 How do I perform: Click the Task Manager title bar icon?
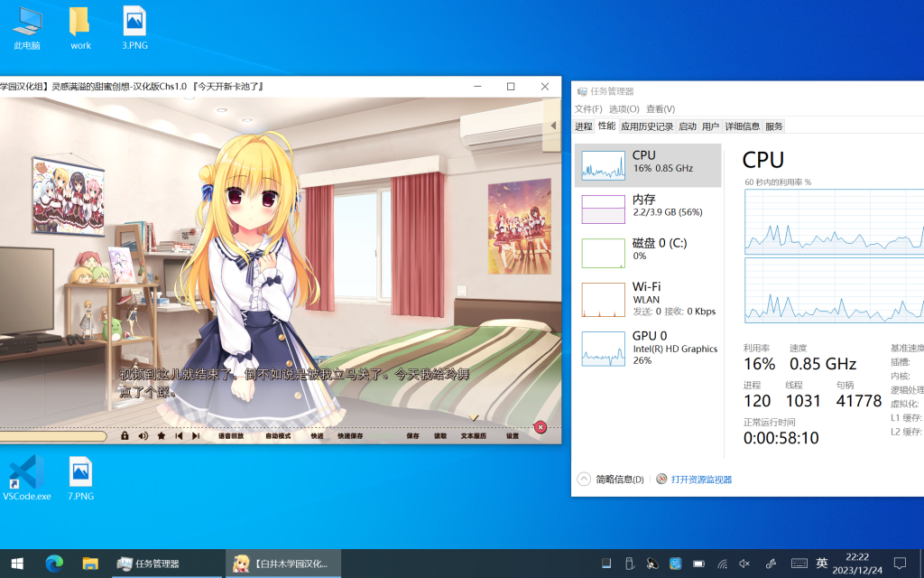point(582,91)
